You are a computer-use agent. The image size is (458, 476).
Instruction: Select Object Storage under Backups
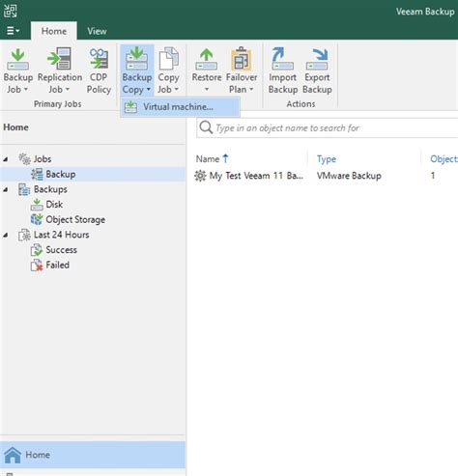tap(75, 219)
